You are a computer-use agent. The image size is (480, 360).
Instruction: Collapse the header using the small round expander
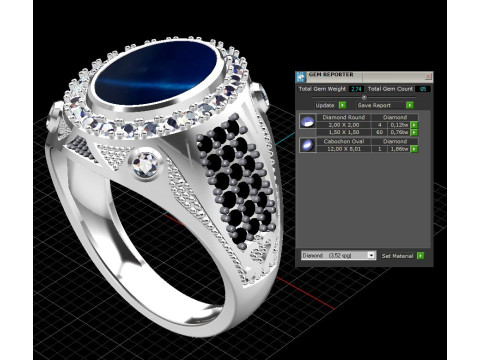(x=364, y=97)
